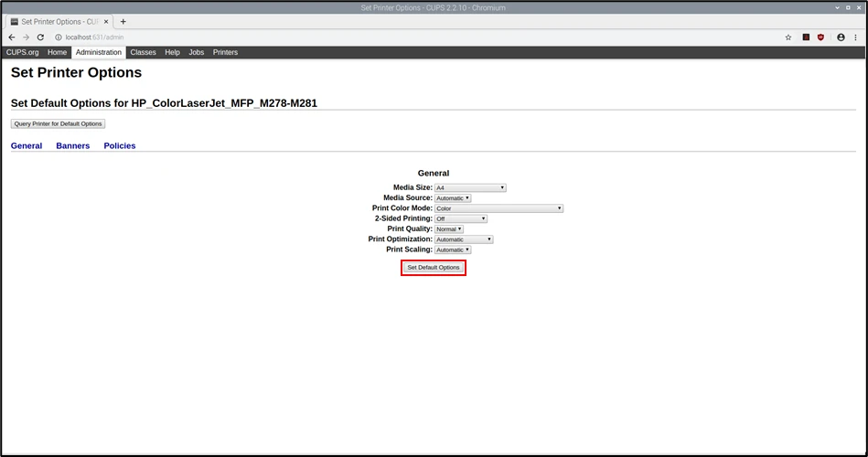Jump to the General options link

27,145
